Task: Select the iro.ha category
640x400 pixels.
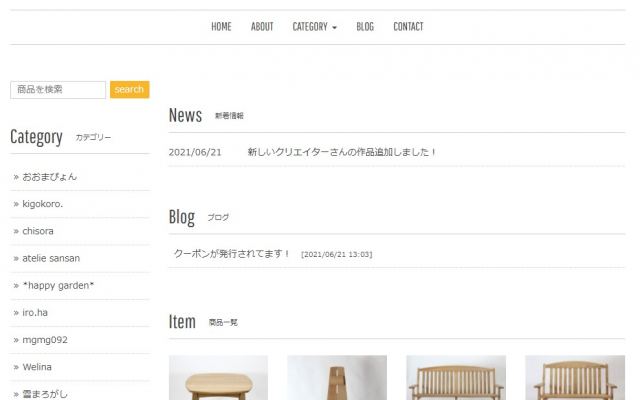Action: [x=35, y=313]
